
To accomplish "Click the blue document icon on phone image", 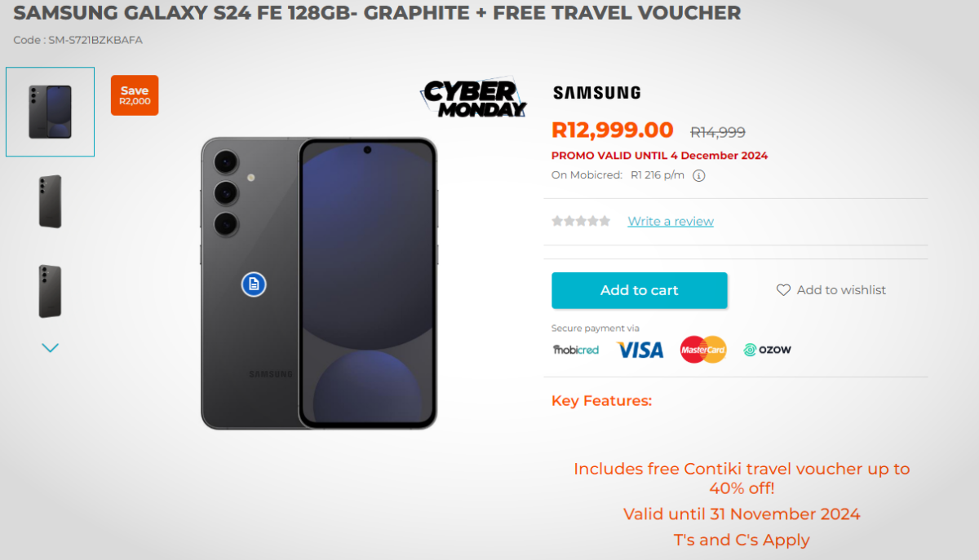I will pos(254,284).
